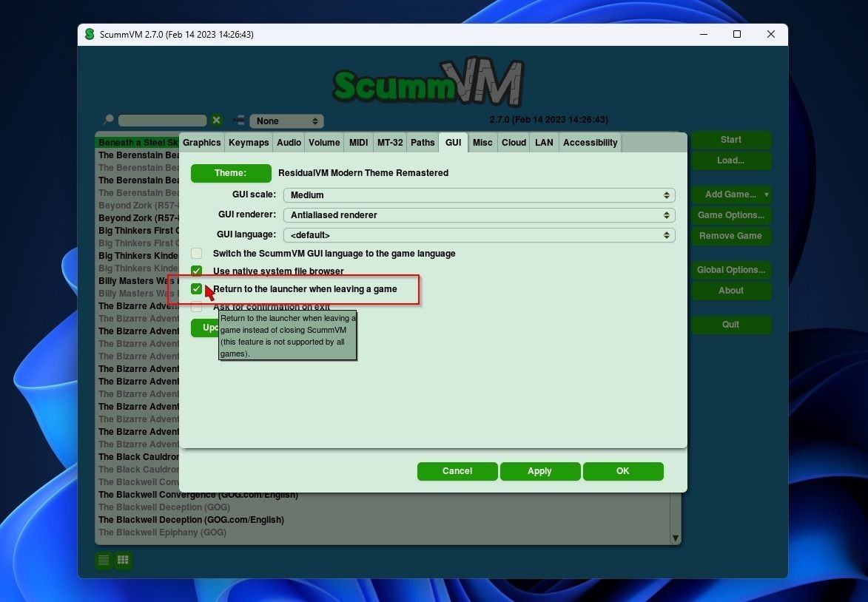Confirm options with OK button

623,471
